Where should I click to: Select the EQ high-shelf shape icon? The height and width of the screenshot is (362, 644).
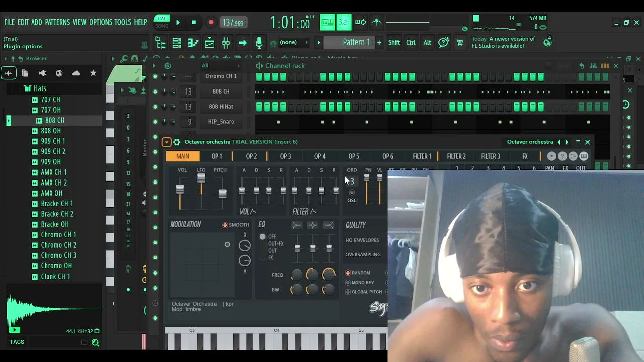click(x=329, y=225)
